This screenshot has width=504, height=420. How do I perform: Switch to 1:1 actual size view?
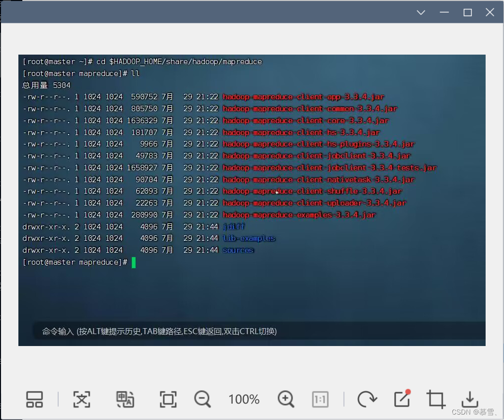pyautogui.click(x=320, y=399)
